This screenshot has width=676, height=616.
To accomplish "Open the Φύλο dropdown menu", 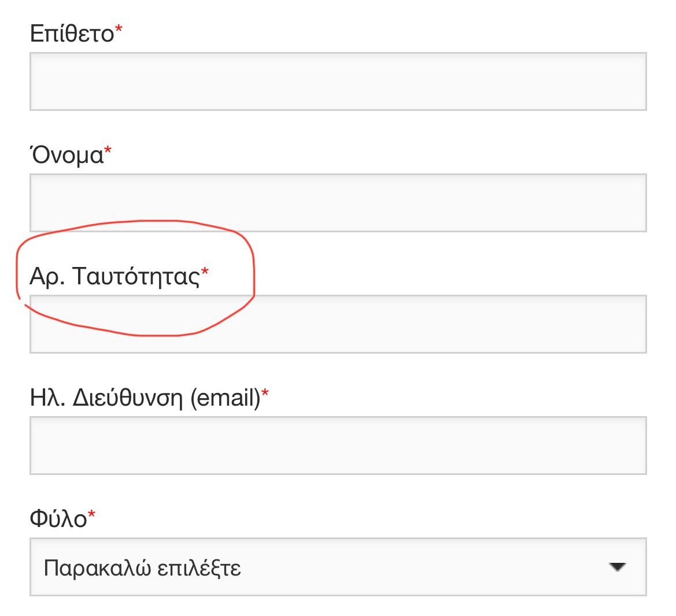I will point(338,567).
